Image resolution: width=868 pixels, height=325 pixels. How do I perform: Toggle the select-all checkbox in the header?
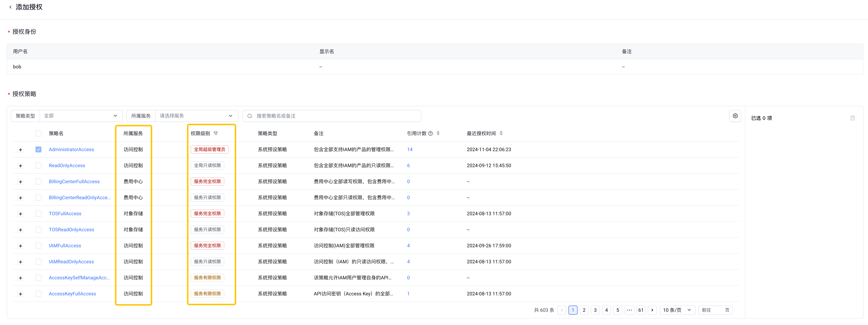point(38,134)
